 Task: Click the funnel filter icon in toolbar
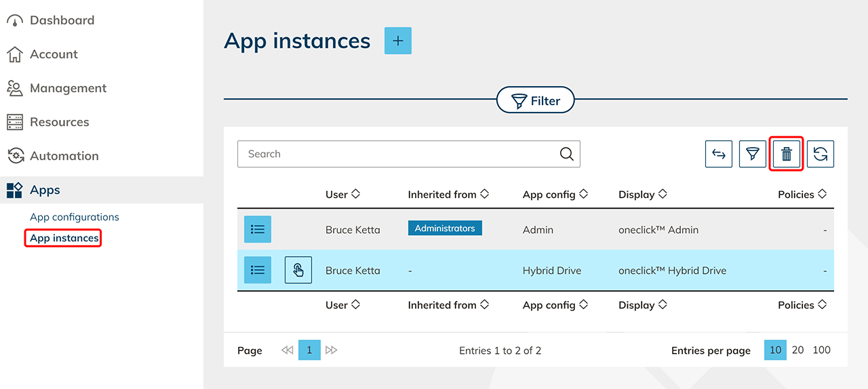(x=752, y=155)
